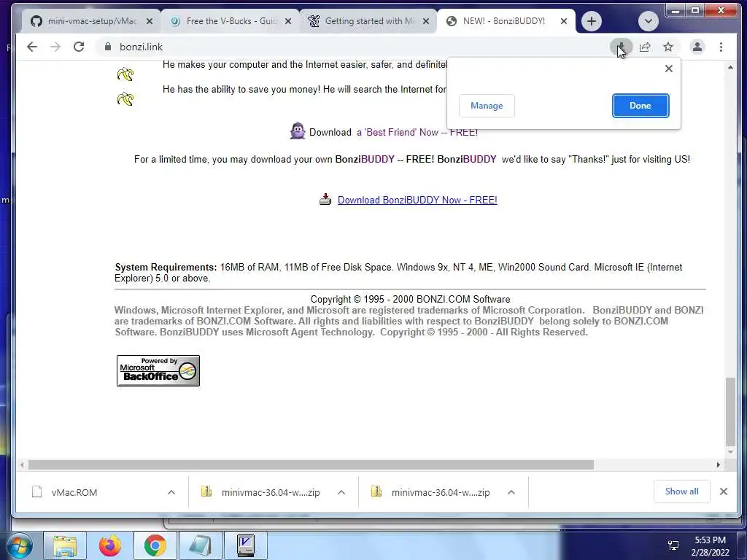This screenshot has width=747, height=560.
Task: Open the tab search dropdown
Action: (648, 21)
